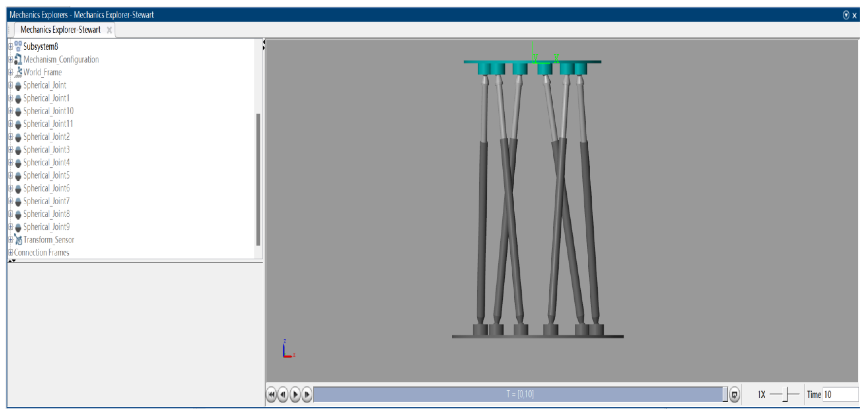Click the World_Frame icon
Viewport: 868px width, 416px height.
tap(18, 72)
